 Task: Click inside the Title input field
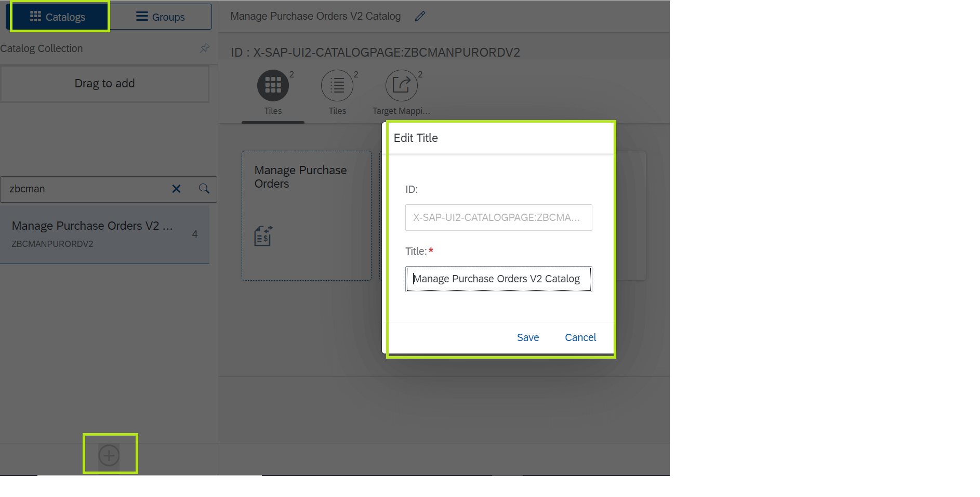(x=498, y=279)
